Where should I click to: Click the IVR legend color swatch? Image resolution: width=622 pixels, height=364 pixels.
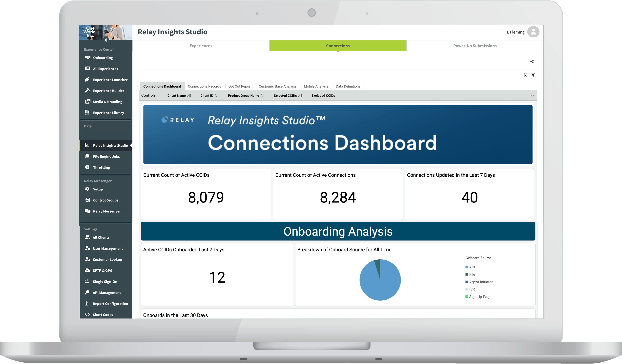point(467,289)
